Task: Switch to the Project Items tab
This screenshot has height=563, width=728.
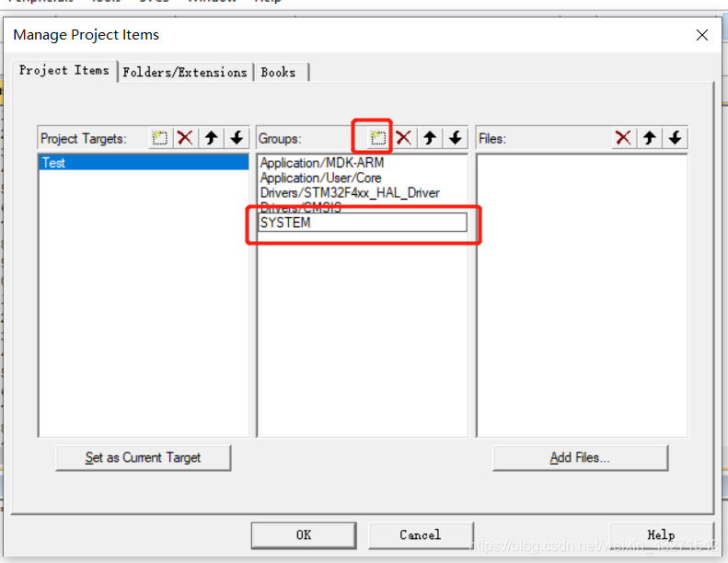Action: point(64,71)
